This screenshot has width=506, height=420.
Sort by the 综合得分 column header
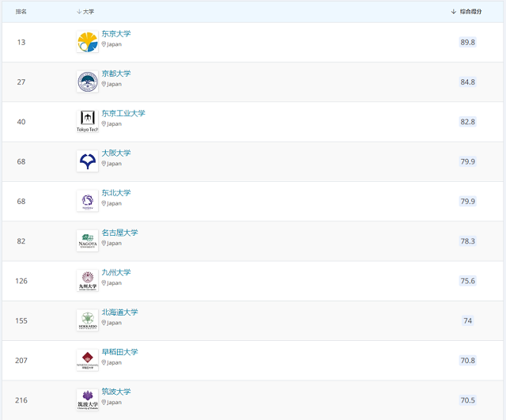[x=466, y=12]
